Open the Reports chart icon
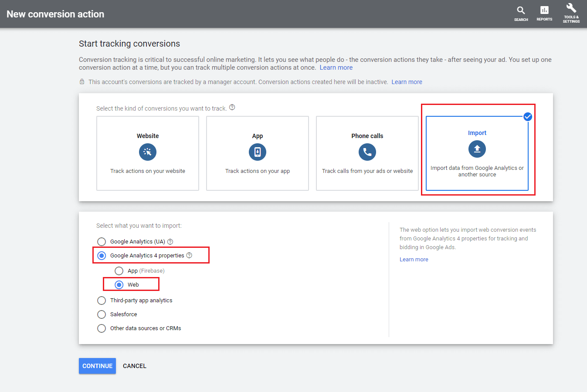587x392 pixels. (544, 10)
